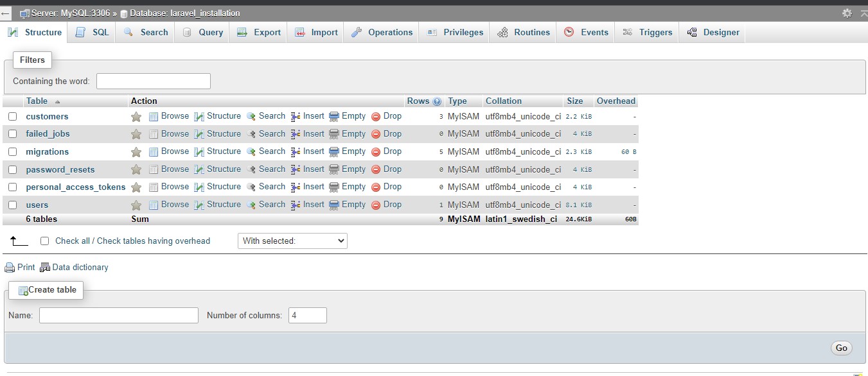Check the failed_jobs table checkbox
This screenshot has height=376, width=868.
[x=12, y=134]
